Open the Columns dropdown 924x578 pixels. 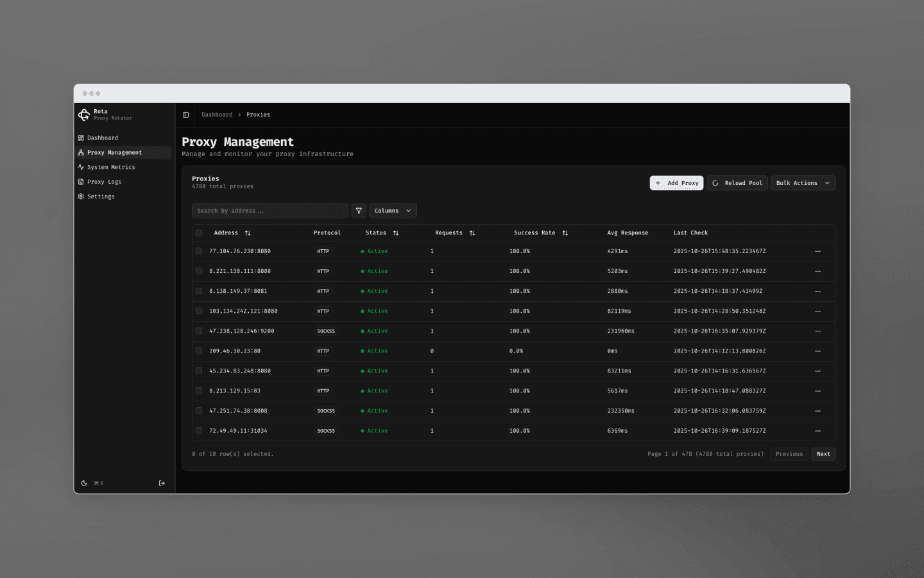point(393,211)
